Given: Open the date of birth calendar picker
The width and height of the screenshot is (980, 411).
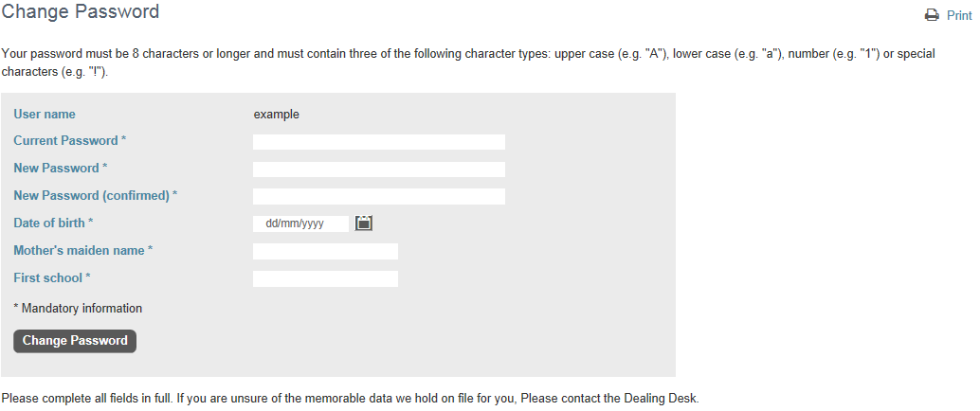Looking at the screenshot, I should (364, 223).
